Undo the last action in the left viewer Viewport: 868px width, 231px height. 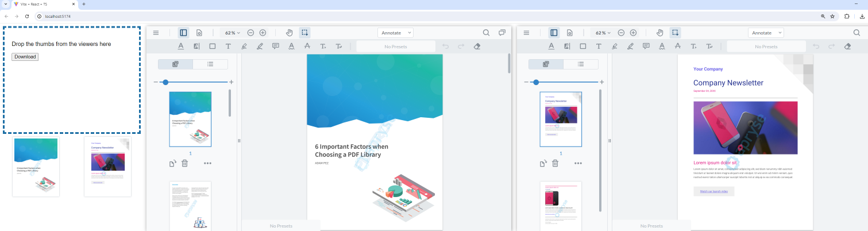(445, 46)
